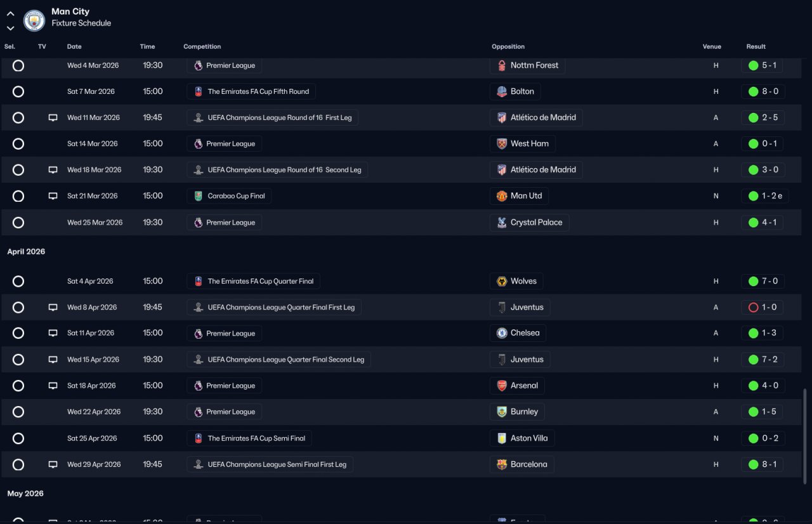Select the Burnley fixture radio circle
The height and width of the screenshot is (524, 812).
tap(18, 412)
